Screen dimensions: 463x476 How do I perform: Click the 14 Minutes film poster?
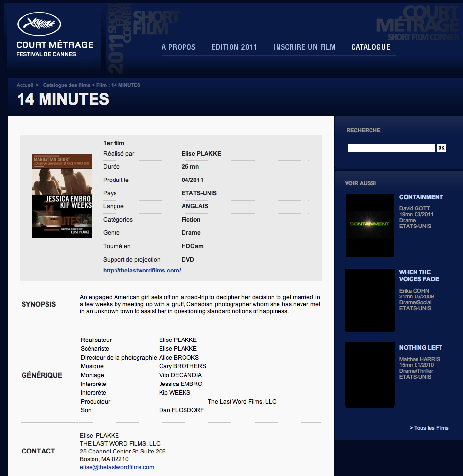(62, 196)
